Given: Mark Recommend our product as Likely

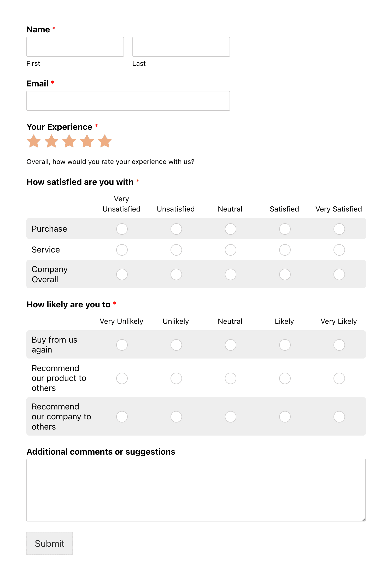Looking at the screenshot, I should tap(285, 378).
